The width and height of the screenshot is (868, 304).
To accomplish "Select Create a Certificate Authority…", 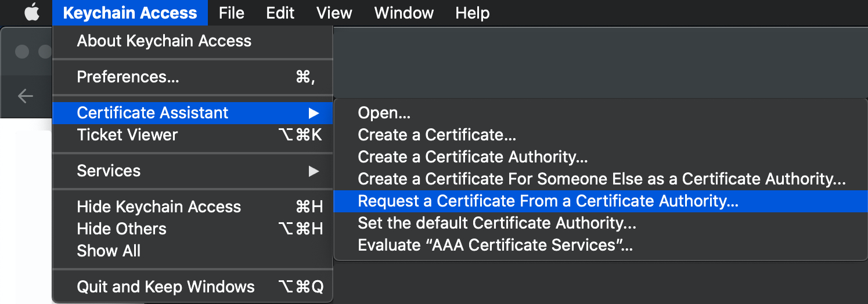I will (601, 157).
